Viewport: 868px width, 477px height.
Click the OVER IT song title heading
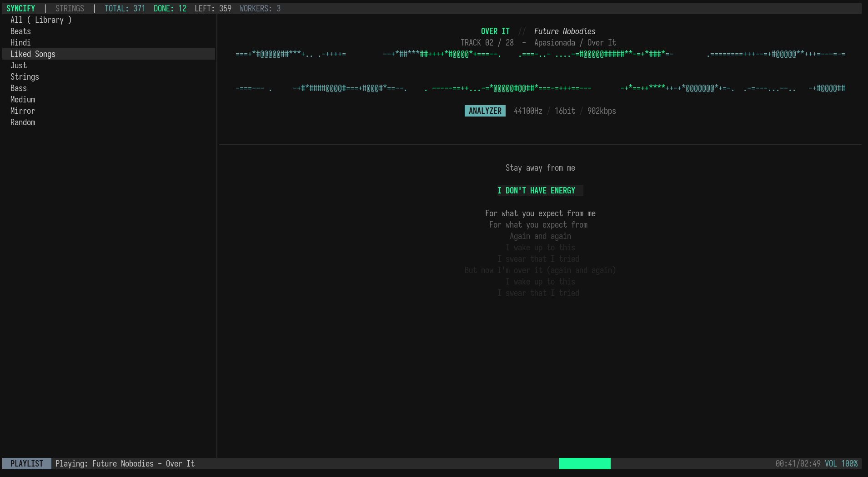point(495,31)
